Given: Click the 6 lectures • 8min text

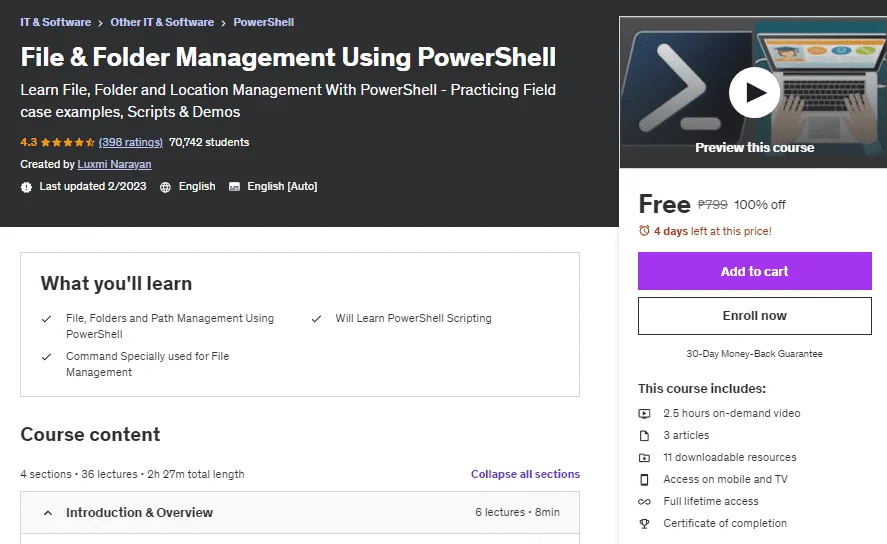Looking at the screenshot, I should click(517, 512).
